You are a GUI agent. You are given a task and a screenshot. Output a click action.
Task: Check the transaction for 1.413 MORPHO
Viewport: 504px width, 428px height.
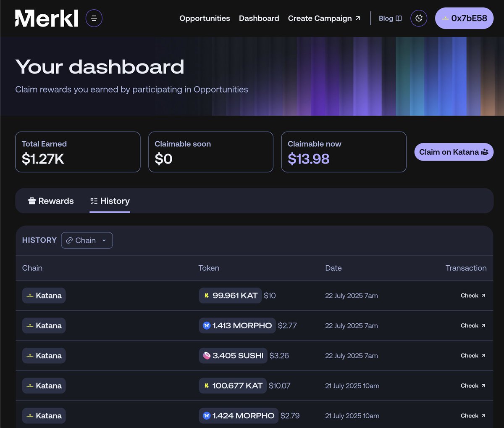click(x=473, y=325)
